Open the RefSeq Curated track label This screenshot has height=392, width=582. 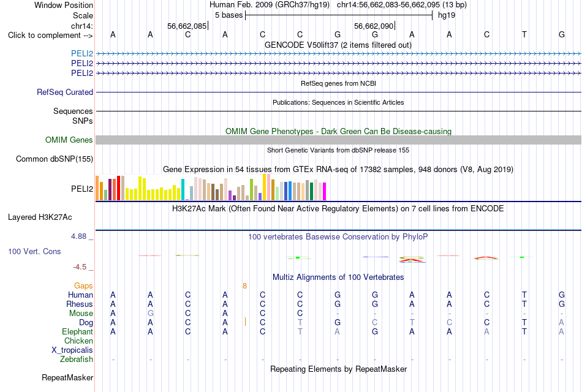pos(65,92)
